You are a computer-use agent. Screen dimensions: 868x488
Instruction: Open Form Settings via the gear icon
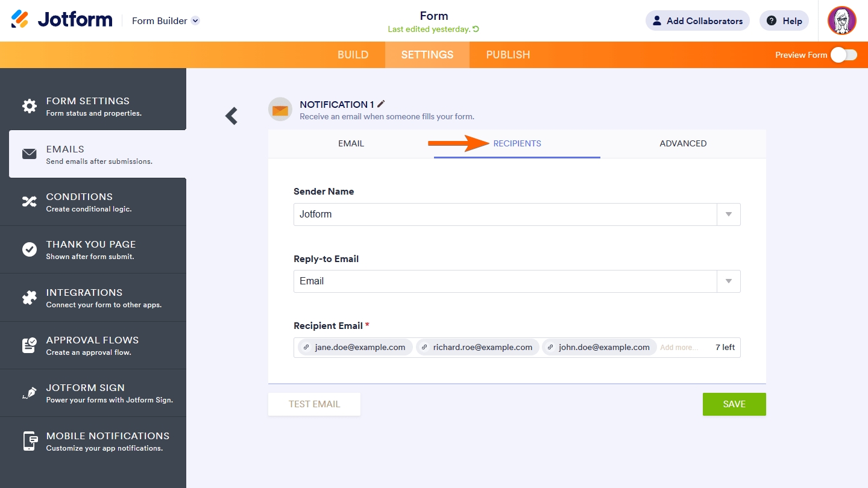pos(30,105)
